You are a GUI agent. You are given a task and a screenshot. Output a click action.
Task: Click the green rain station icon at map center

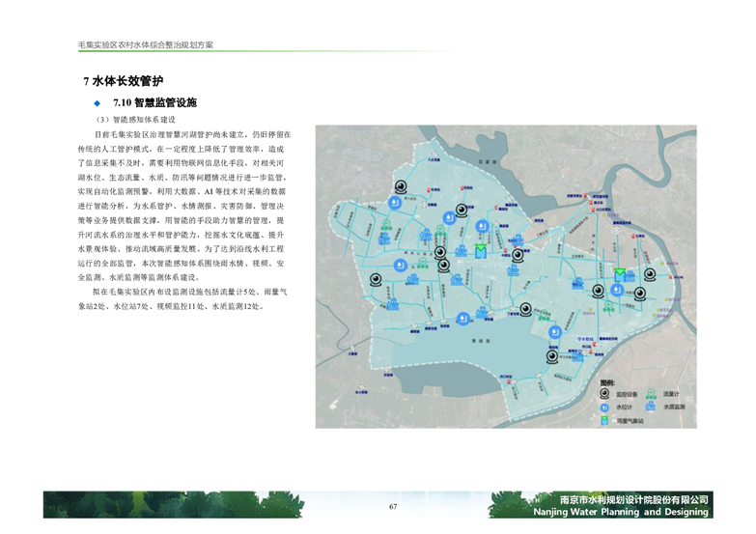coord(480,251)
